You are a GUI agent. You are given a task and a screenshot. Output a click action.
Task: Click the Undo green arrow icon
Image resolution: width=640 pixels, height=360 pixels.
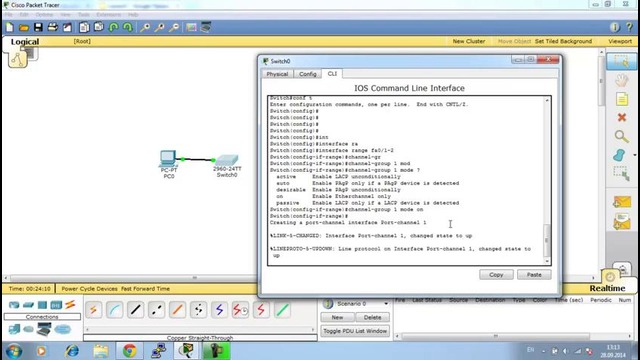(x=113, y=27)
